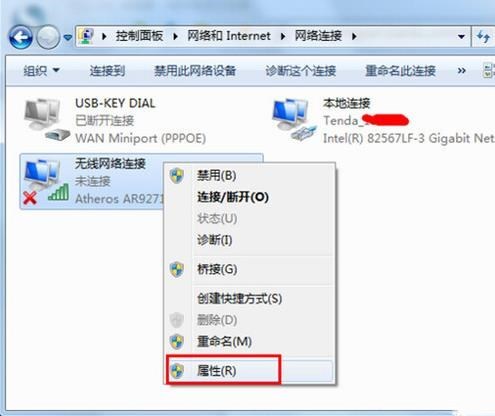Click the change view icon in toolbar
495x416 pixels.
488,70
